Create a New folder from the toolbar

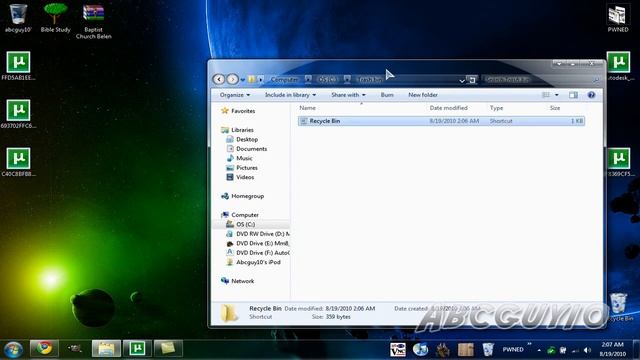point(423,95)
